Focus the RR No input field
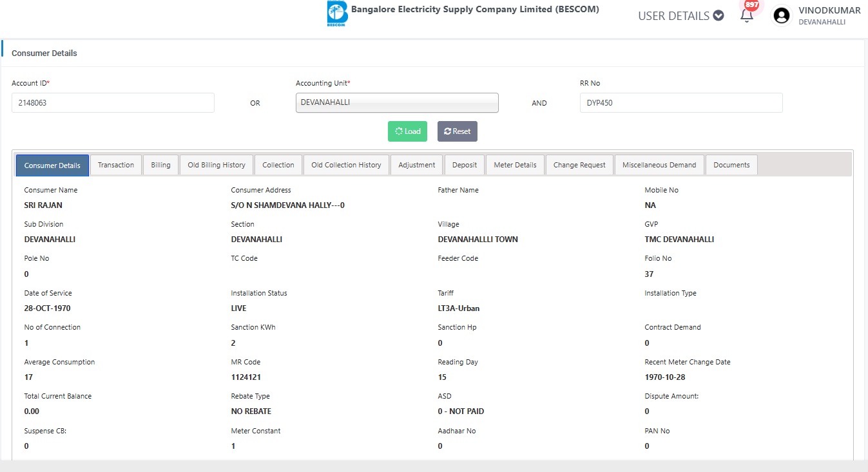This screenshot has height=472, width=868. pos(680,102)
